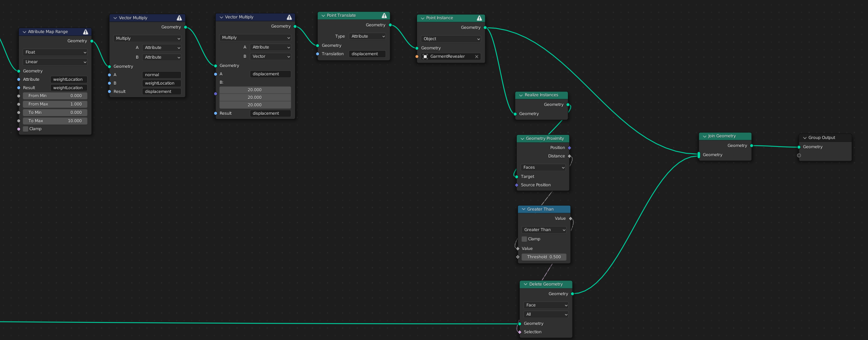The height and width of the screenshot is (340, 868).
Task: Open B Vector type dropdown
Action: pyautogui.click(x=271, y=57)
